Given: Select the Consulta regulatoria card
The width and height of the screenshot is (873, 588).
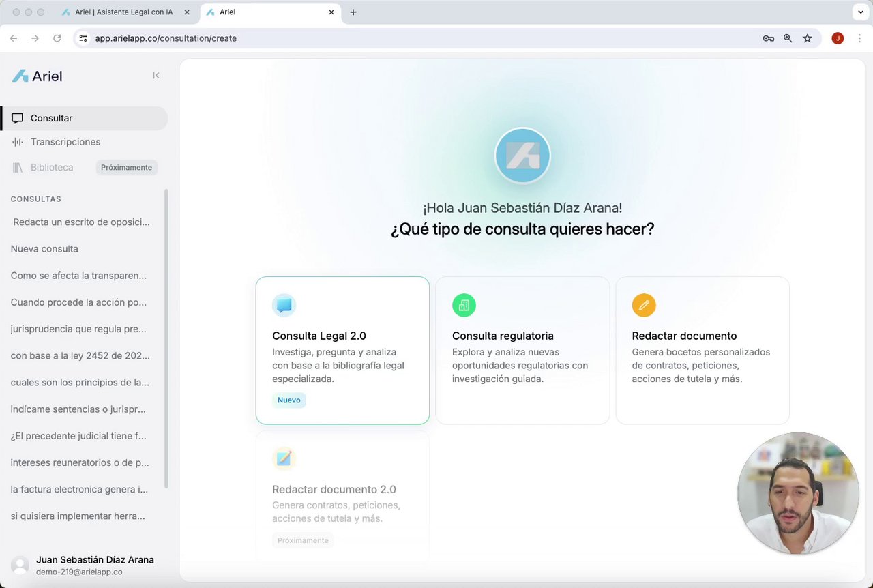Looking at the screenshot, I should [522, 350].
